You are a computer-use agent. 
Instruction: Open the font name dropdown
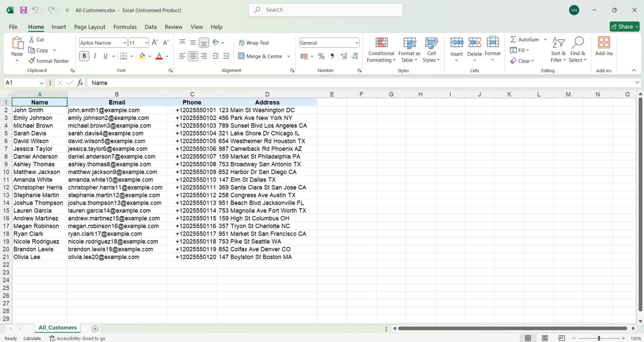125,43
